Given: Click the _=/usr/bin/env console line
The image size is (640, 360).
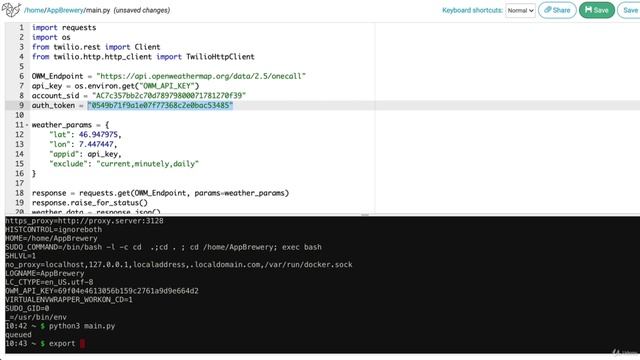Looking at the screenshot, I should [x=36, y=317].
